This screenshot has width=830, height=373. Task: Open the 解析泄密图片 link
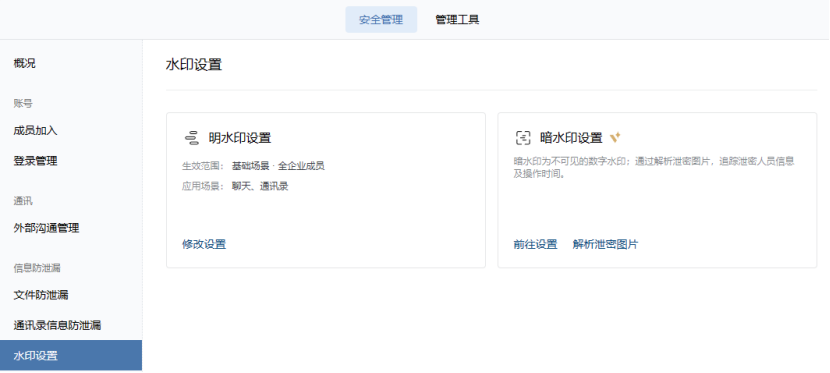click(x=606, y=244)
